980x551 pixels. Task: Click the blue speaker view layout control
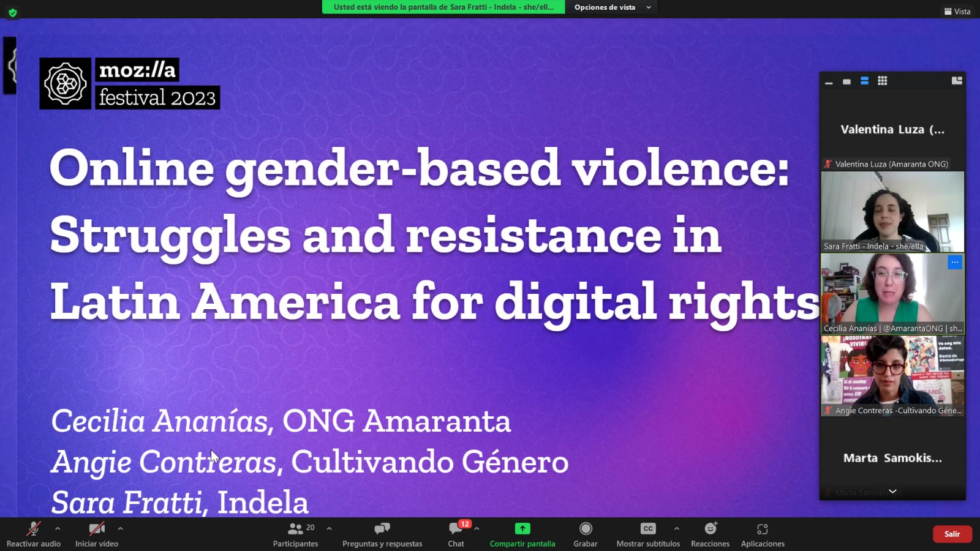click(864, 81)
